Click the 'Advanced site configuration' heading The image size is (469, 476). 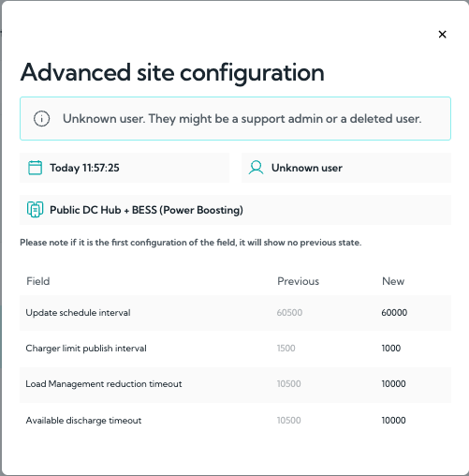click(172, 73)
